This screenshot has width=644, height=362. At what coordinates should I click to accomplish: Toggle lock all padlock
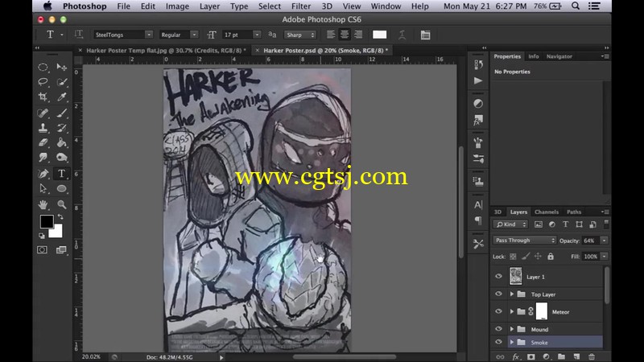point(551,257)
